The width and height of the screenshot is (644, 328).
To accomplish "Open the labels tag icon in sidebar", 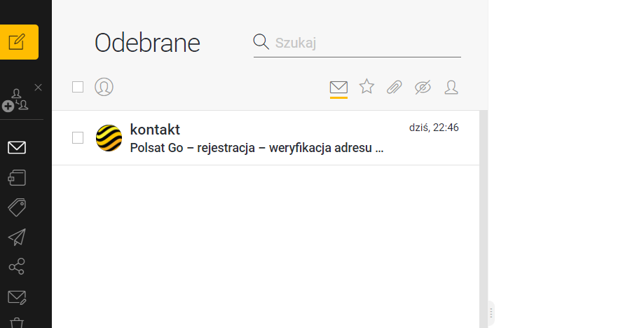I will tap(17, 207).
